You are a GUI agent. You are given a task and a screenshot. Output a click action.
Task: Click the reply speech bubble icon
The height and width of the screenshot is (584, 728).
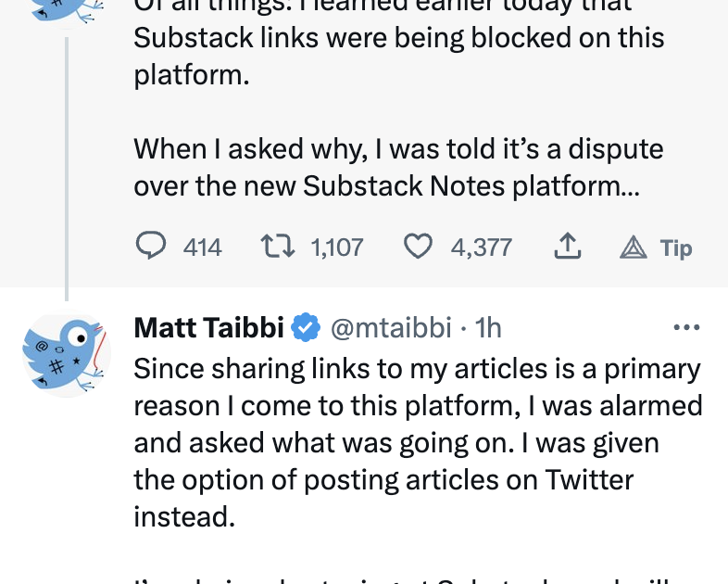(x=151, y=247)
